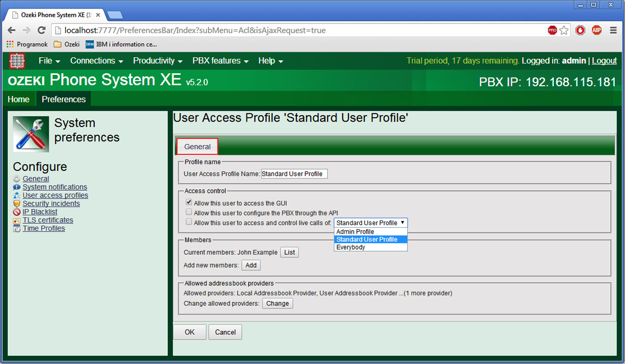
Task: Open the Time Profiles link
Action: [x=44, y=229]
